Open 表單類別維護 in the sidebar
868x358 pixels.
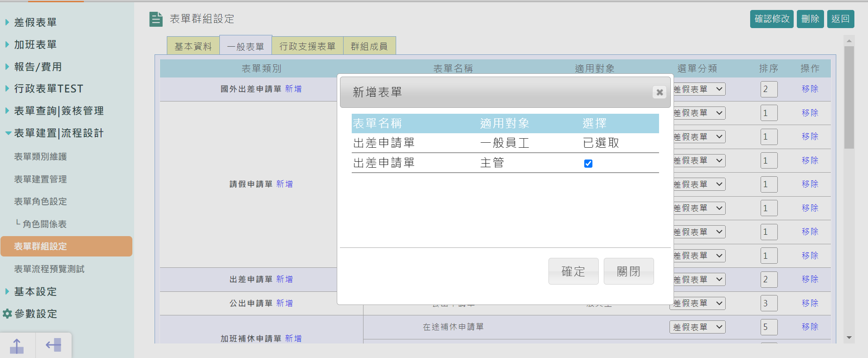pos(40,156)
